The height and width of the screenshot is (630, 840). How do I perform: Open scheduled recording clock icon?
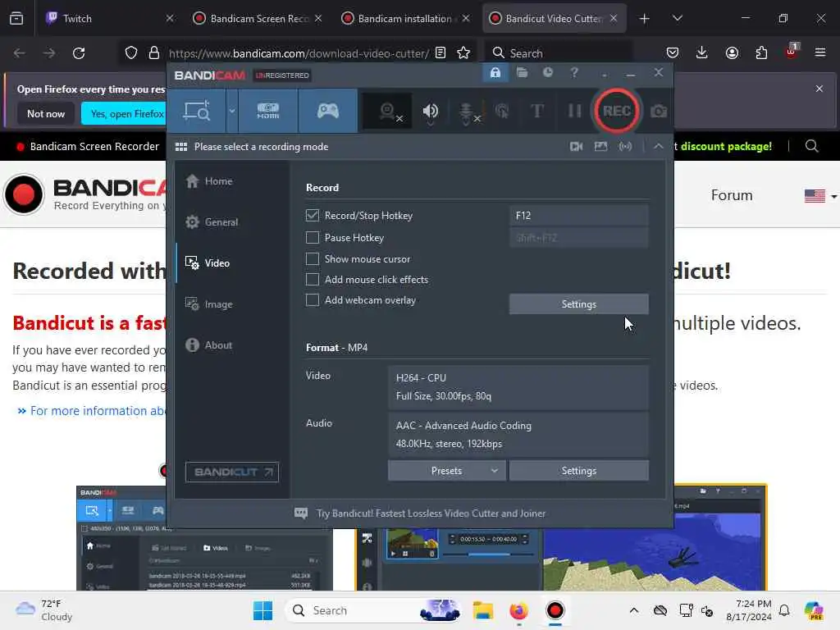tap(547, 72)
